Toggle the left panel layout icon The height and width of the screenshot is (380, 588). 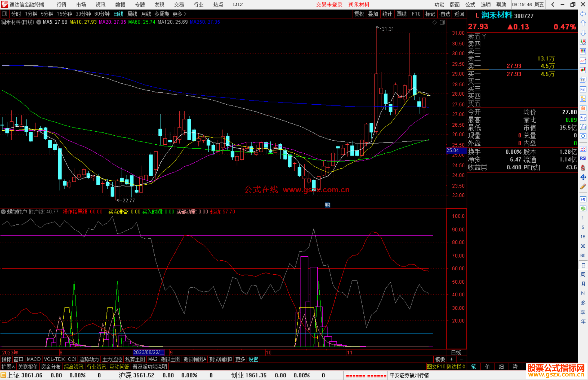5,14
